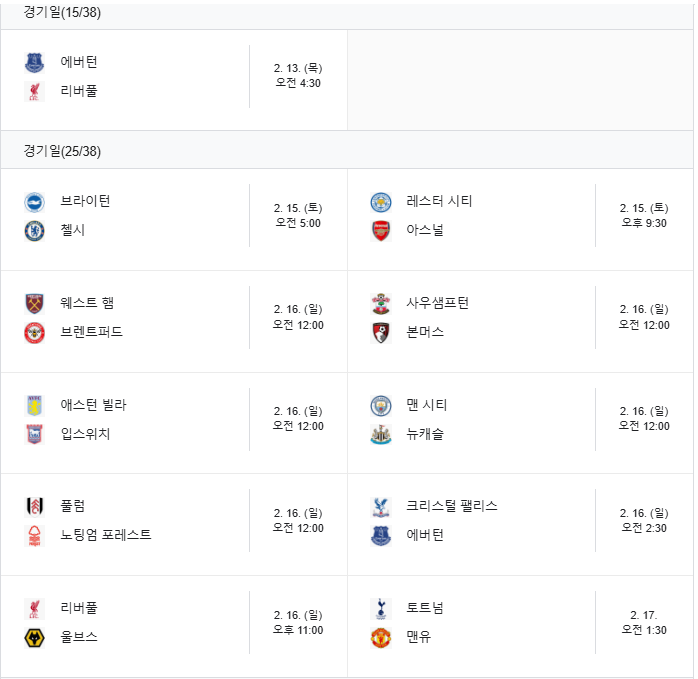The height and width of the screenshot is (679, 698).
Task: Click the Wolves club logo
Action: [34, 638]
